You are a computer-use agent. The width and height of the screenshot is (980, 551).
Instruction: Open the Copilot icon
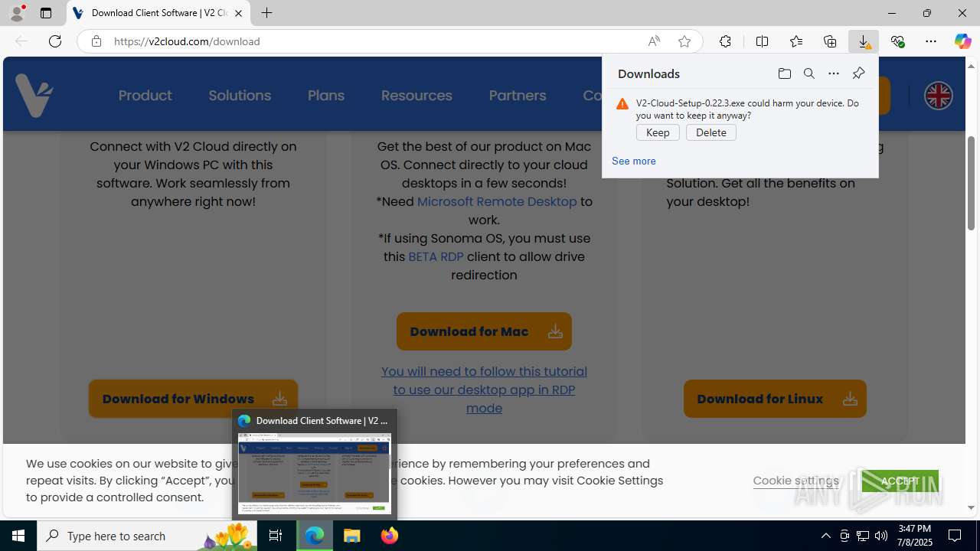tap(962, 41)
